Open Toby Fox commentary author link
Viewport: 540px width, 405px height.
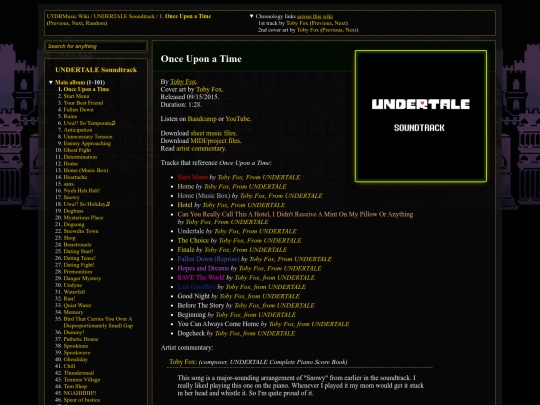click(183, 362)
